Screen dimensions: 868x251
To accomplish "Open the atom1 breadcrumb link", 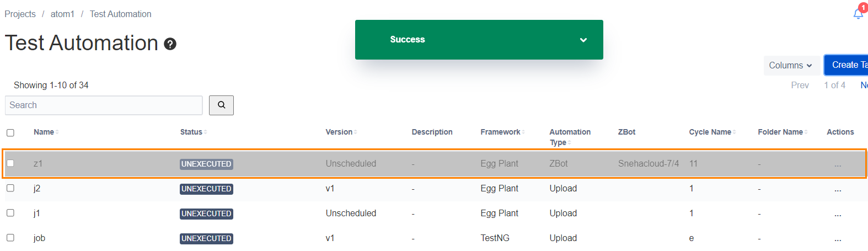I will point(62,14).
